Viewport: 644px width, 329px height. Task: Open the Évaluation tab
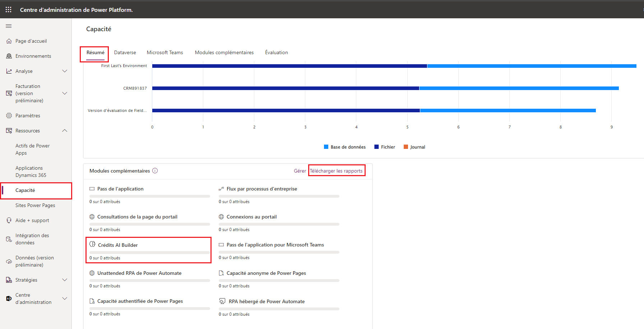[276, 53]
